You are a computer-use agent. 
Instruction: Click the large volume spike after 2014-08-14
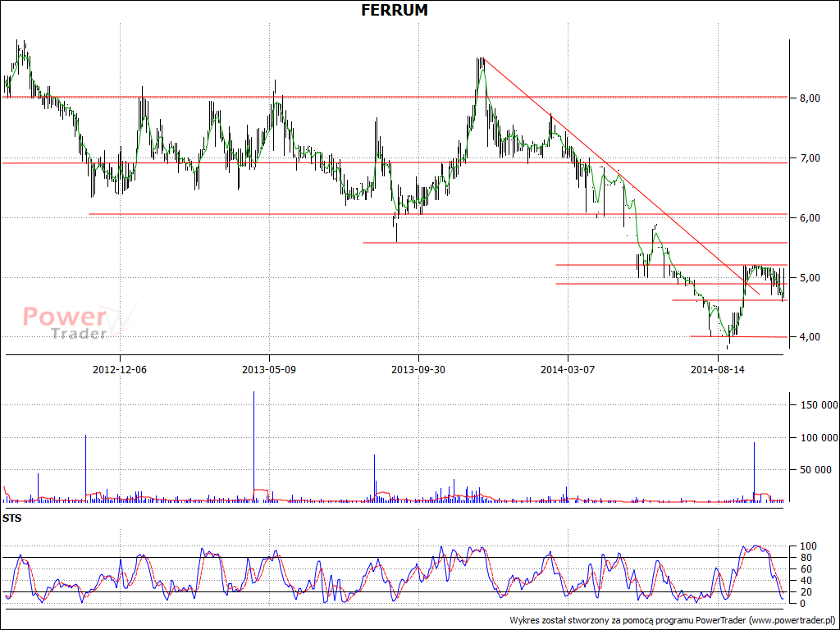coord(755,472)
